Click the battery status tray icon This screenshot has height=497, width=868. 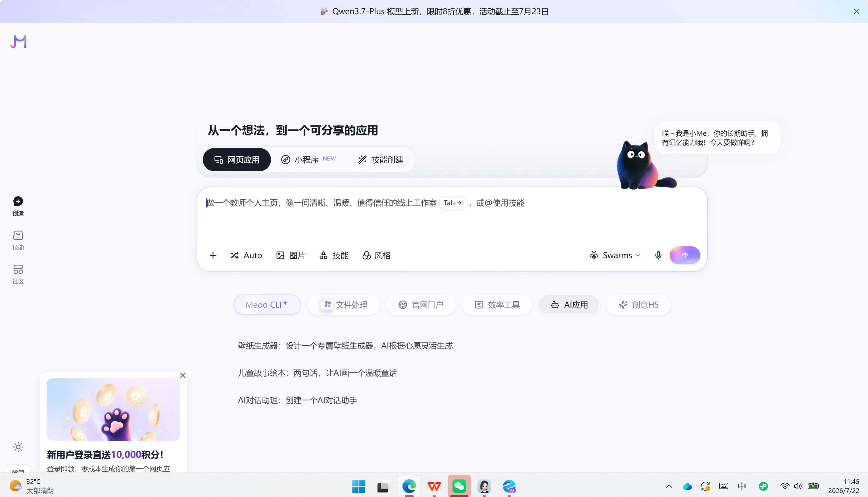[x=813, y=486]
